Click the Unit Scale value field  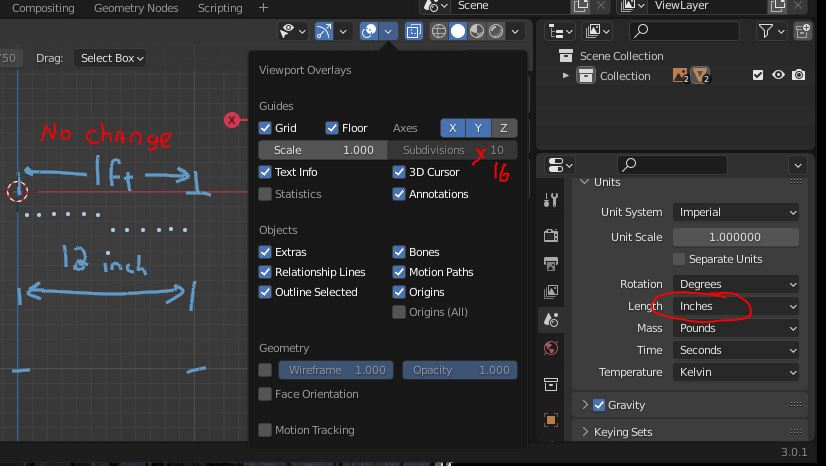[736, 237]
